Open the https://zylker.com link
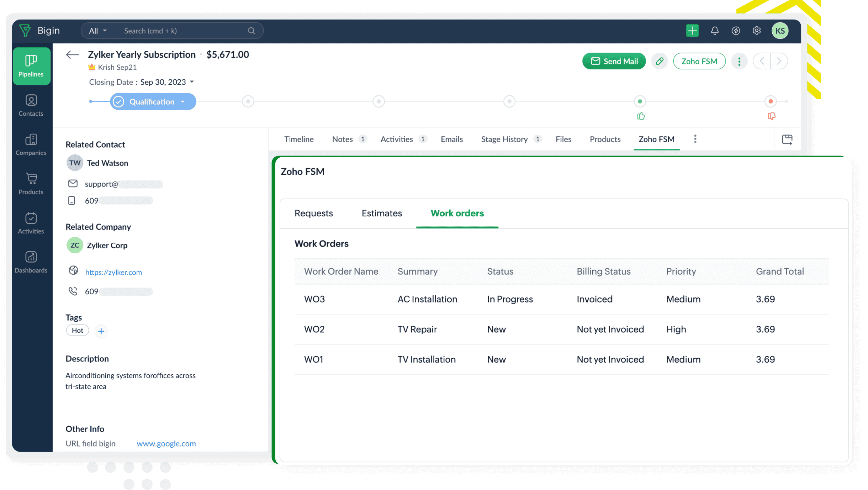Viewport: 868px width, 490px height. (x=113, y=272)
